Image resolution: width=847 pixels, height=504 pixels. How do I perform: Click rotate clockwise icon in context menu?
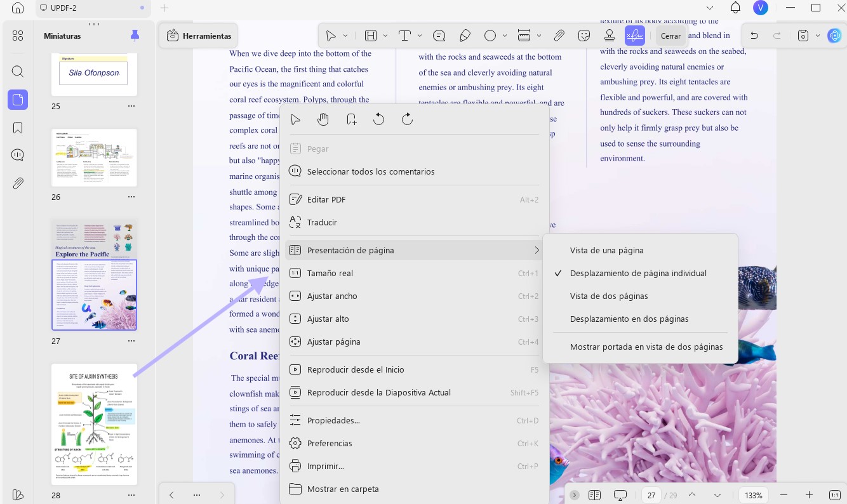tap(407, 119)
